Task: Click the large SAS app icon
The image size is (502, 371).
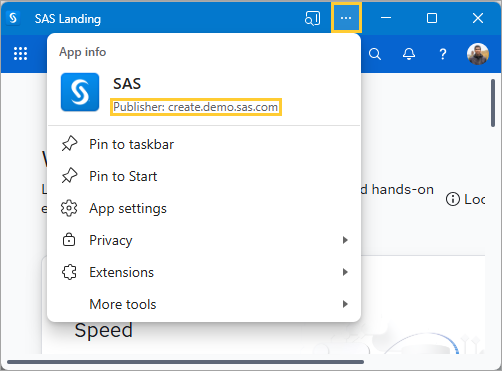Action: pyautogui.click(x=80, y=92)
